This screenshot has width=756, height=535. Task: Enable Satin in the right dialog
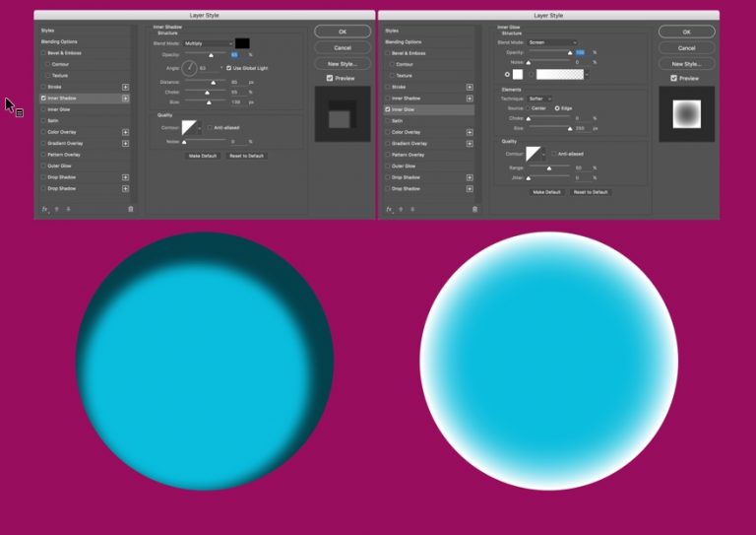click(x=388, y=121)
